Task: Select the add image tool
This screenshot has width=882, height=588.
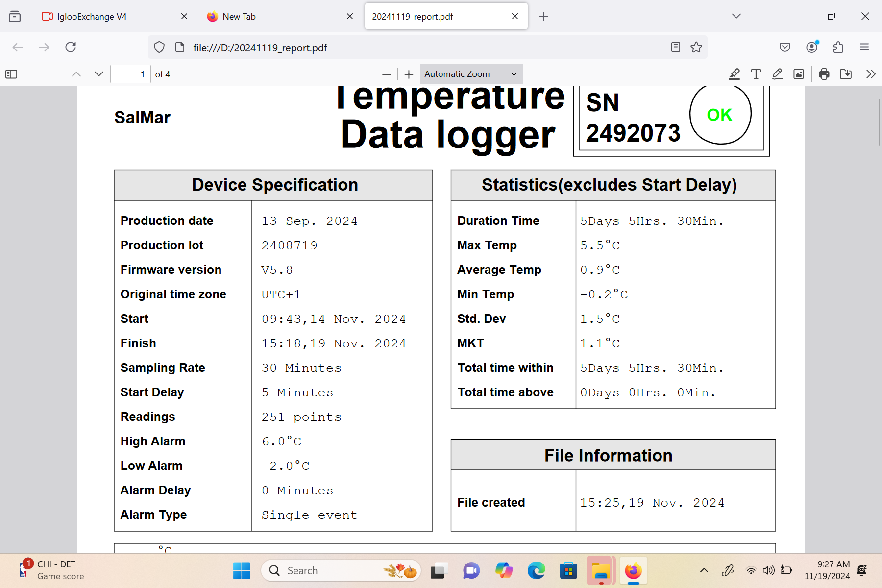Action: [x=799, y=74]
